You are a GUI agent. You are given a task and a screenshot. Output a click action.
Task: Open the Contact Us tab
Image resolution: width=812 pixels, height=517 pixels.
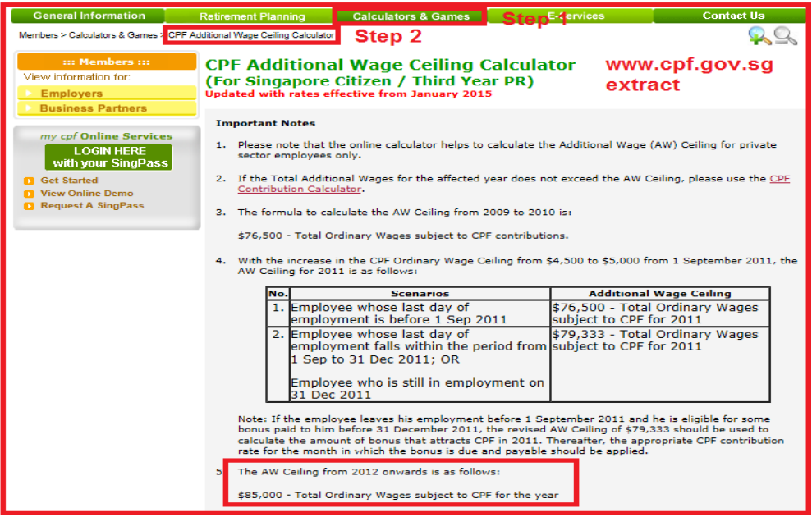click(x=733, y=16)
